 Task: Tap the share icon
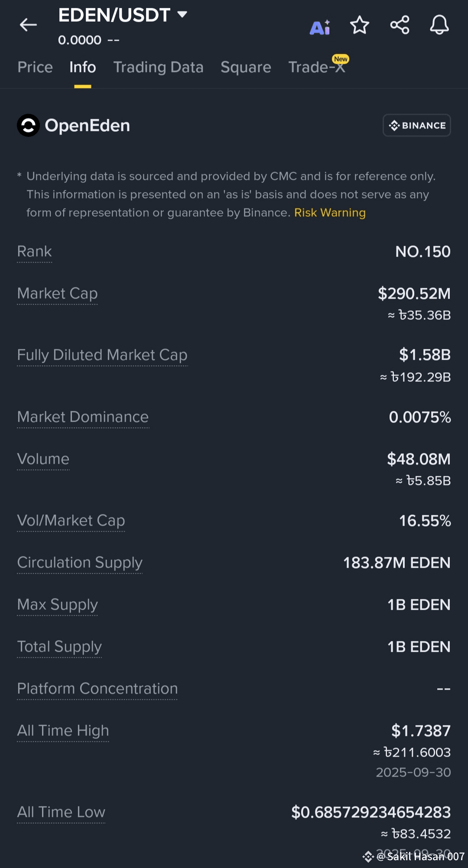[400, 25]
